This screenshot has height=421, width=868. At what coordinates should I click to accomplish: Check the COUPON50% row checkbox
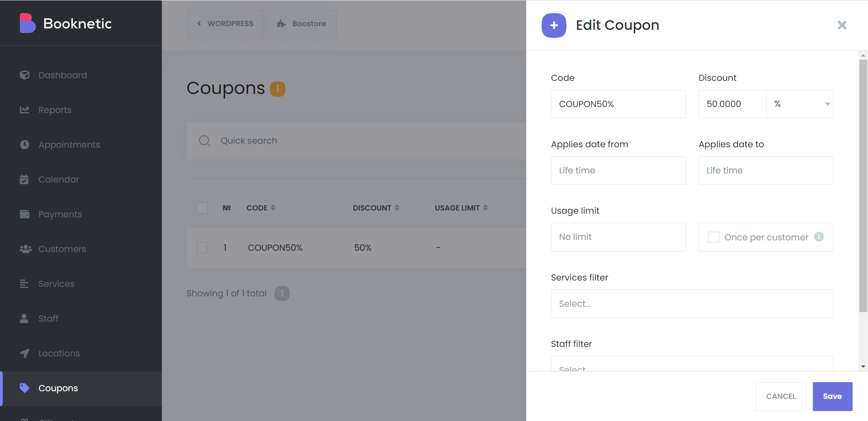point(202,248)
